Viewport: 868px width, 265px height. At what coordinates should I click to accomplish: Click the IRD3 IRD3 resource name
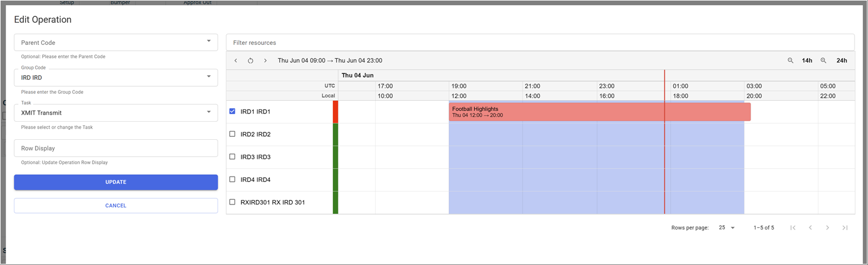tap(255, 157)
